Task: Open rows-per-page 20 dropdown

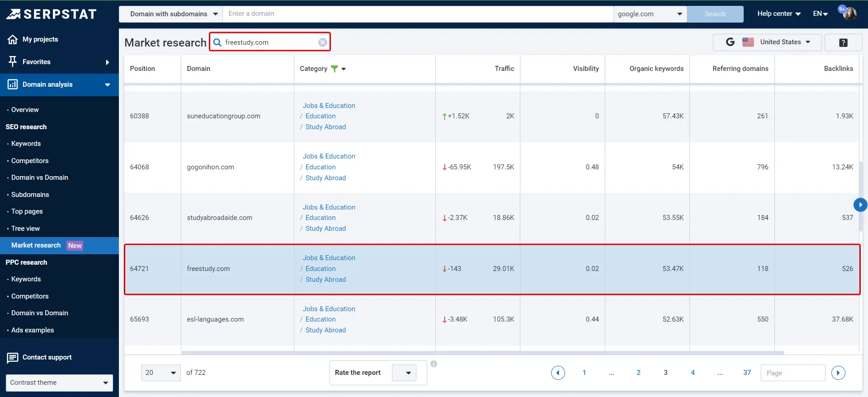Action: (x=161, y=373)
